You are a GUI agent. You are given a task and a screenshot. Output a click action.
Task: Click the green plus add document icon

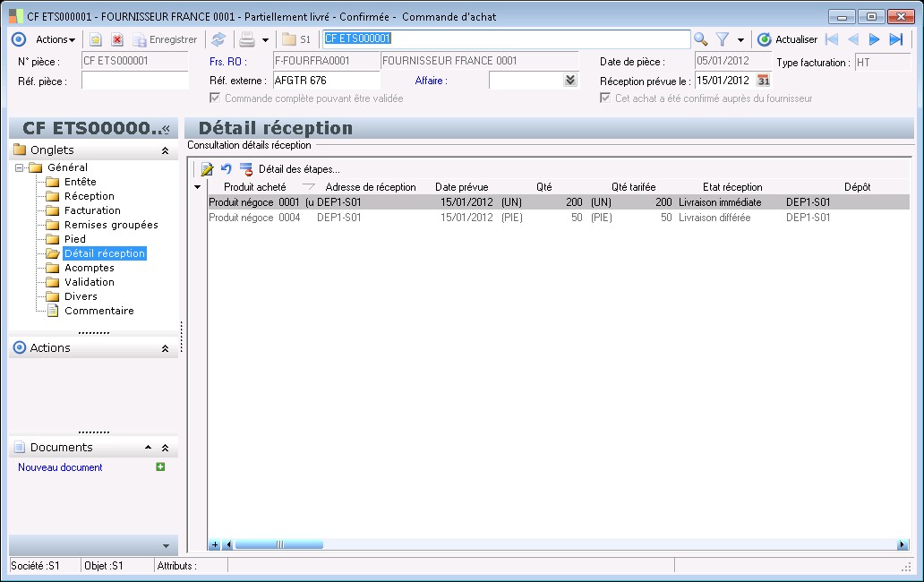160,466
